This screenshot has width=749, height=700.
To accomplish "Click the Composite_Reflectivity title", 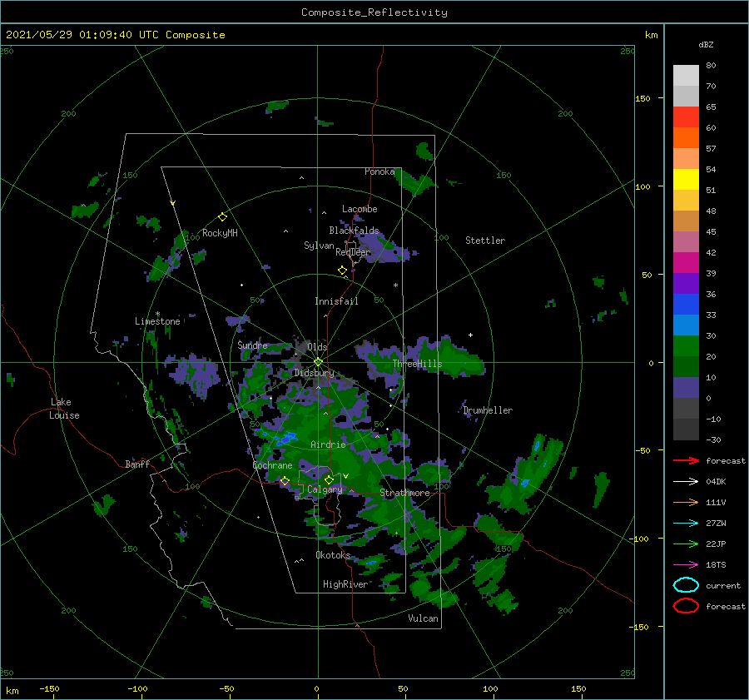I will coord(374,12).
